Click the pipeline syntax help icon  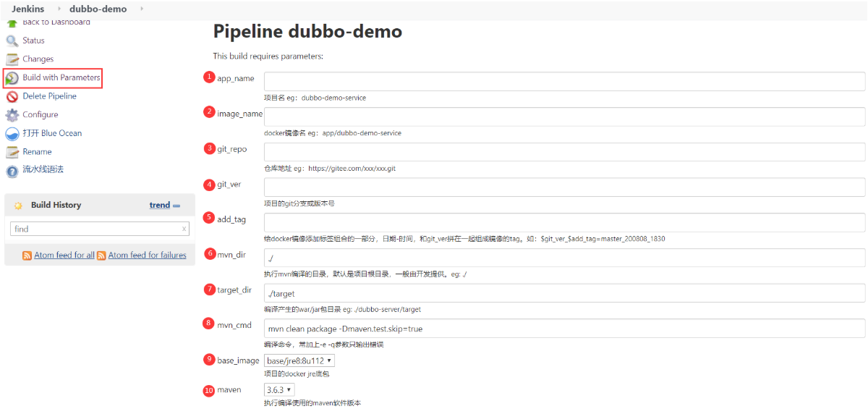click(12, 171)
